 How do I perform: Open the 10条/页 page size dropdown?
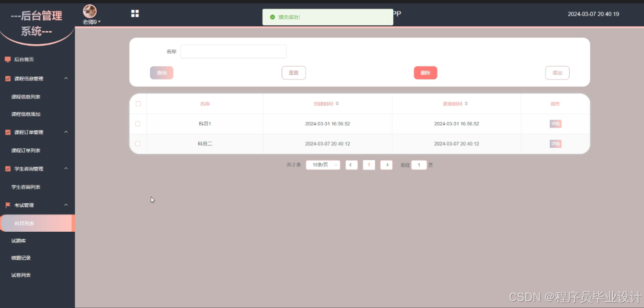pos(323,165)
